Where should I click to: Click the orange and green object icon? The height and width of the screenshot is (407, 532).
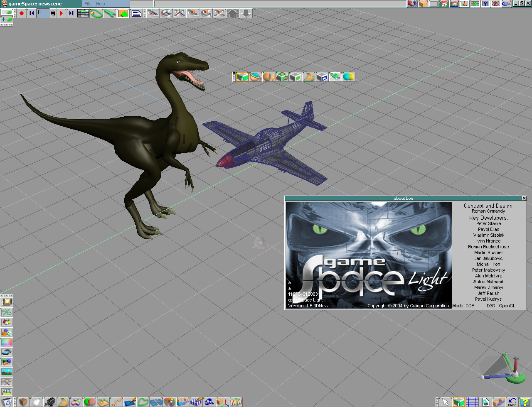coord(123,13)
